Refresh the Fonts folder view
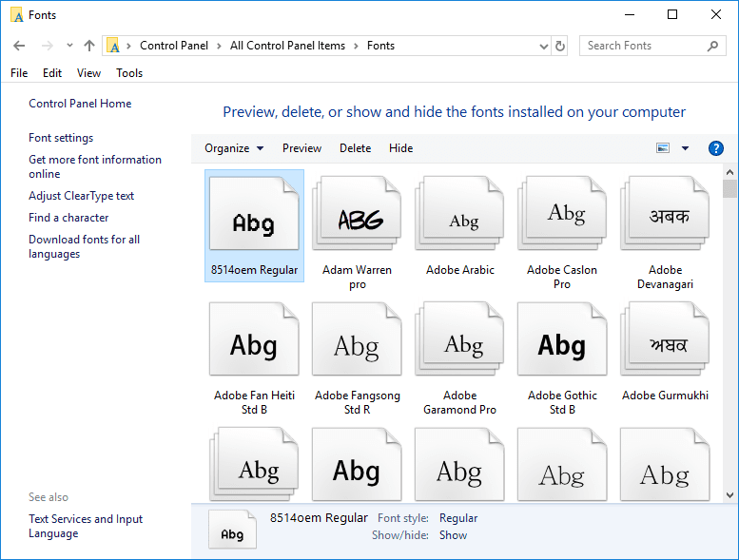 [560, 46]
